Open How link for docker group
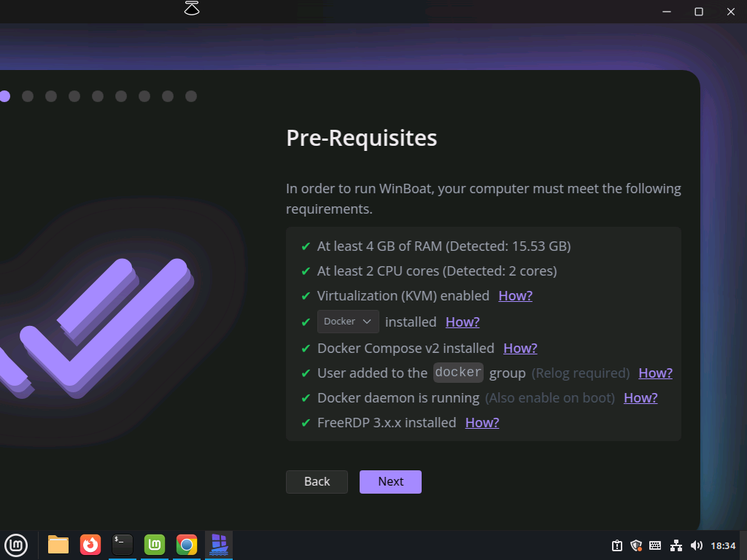The width and height of the screenshot is (747, 560). (x=655, y=373)
